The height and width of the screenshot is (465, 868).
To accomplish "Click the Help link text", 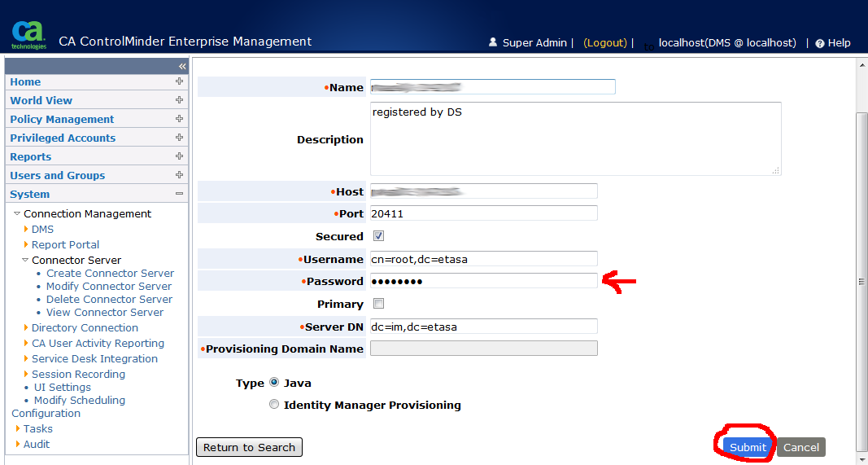I will click(840, 42).
